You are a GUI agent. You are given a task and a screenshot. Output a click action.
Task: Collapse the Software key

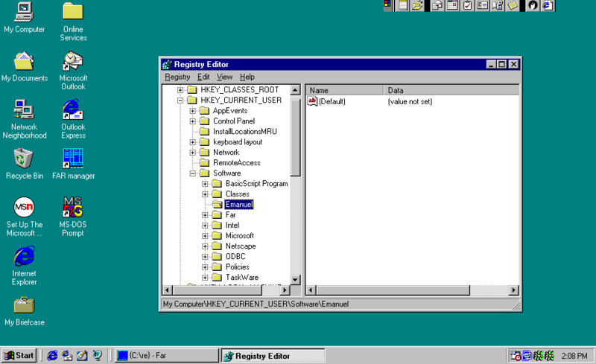pyautogui.click(x=193, y=173)
